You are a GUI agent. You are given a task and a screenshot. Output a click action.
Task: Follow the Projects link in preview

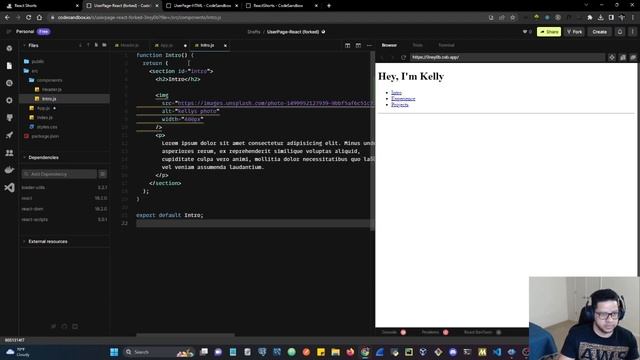pos(400,105)
